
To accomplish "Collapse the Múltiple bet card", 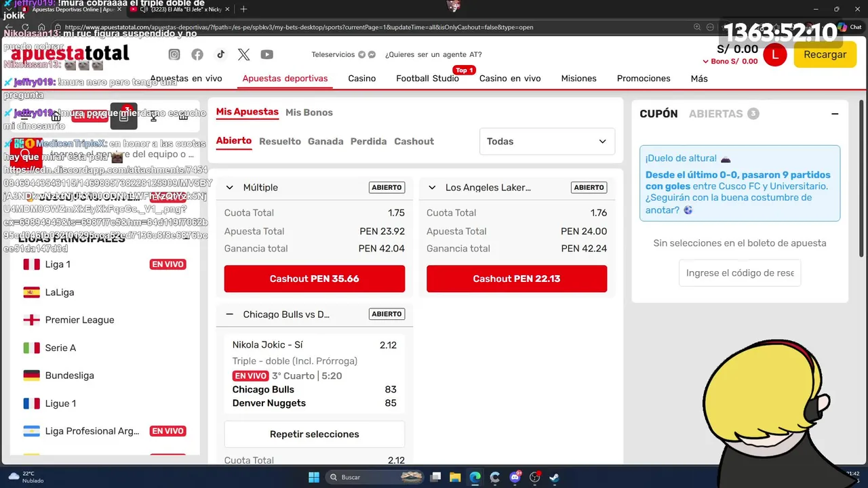I will pyautogui.click(x=229, y=188).
